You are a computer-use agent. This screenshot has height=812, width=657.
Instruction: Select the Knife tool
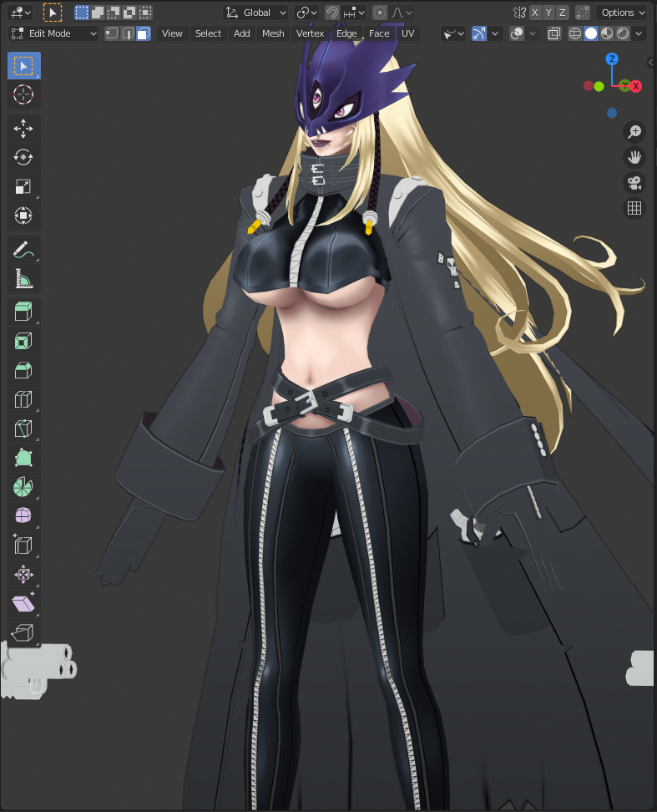pos(24,429)
